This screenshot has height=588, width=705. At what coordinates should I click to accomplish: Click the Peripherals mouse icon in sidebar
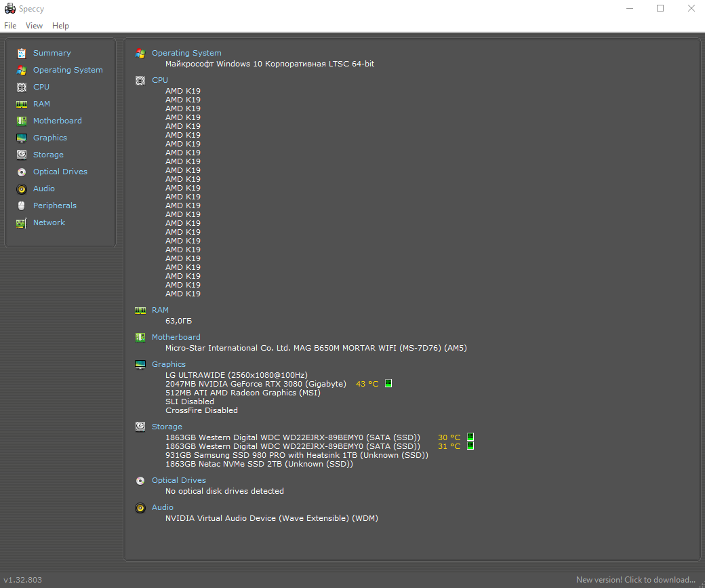tap(22, 205)
